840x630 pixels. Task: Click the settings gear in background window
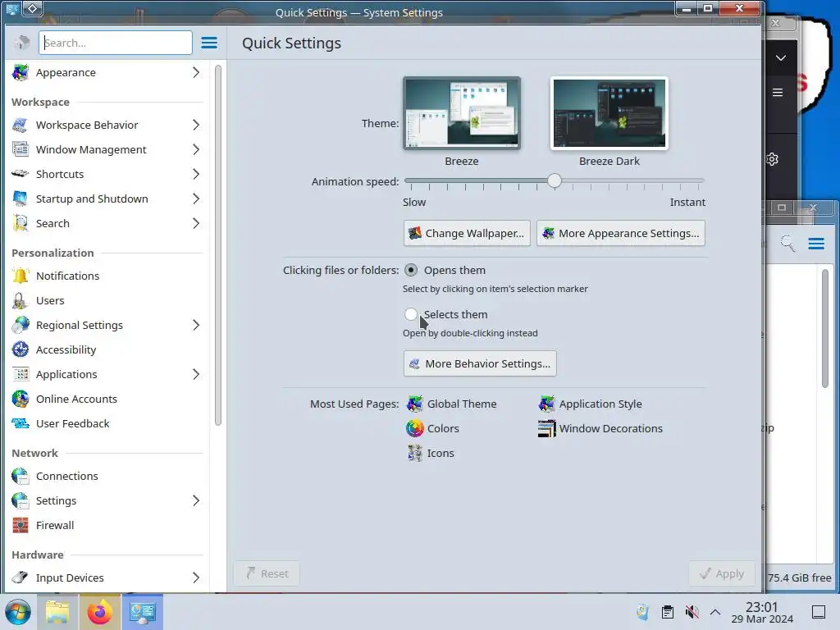point(772,159)
